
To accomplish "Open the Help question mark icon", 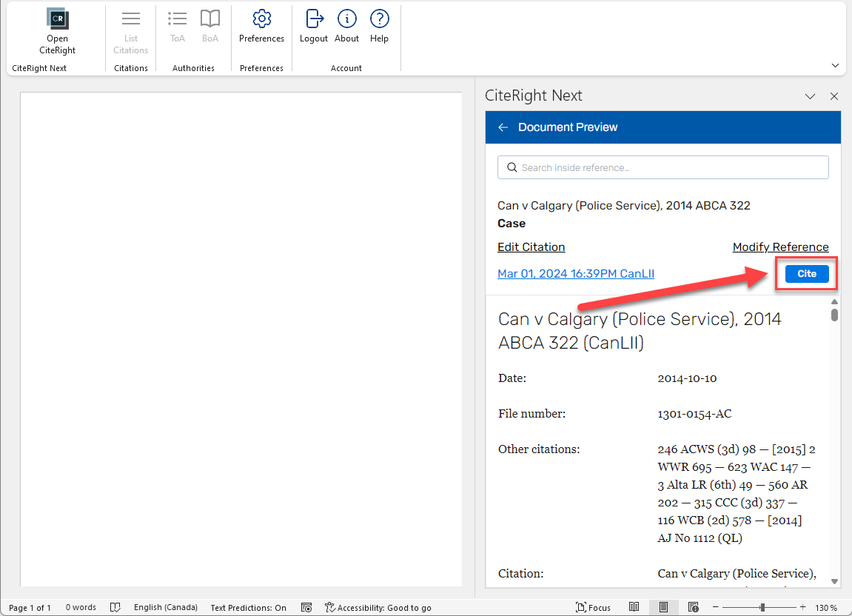I will coord(379,26).
